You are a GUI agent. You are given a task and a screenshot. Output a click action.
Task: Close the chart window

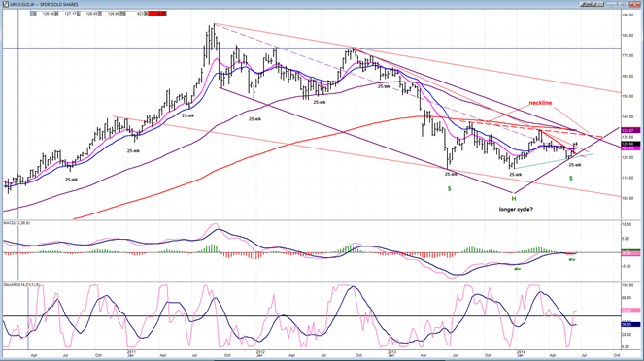click(x=635, y=4)
